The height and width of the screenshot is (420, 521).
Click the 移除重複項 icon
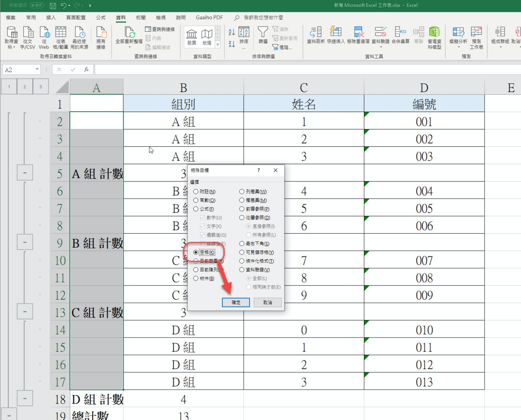(358, 33)
